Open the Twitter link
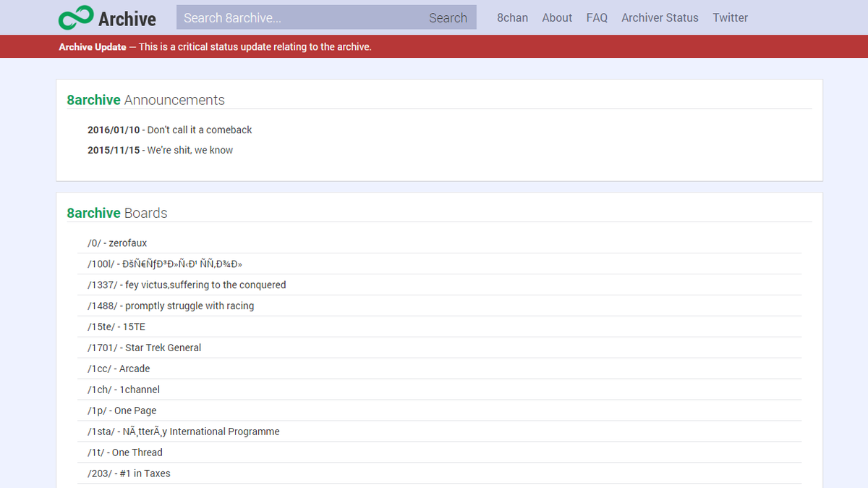Image resolution: width=868 pixels, height=488 pixels. [730, 17]
